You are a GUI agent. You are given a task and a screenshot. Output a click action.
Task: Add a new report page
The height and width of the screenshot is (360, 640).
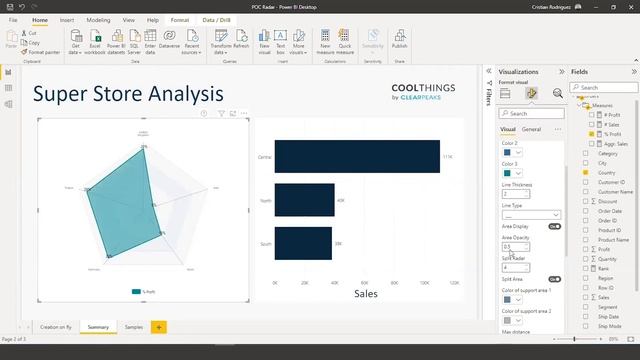tap(159, 327)
